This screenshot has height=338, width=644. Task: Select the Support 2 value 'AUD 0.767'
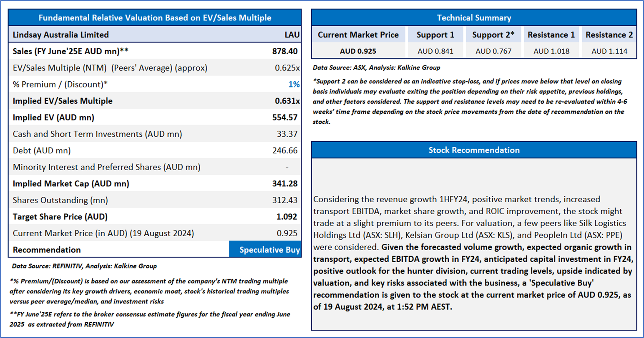tap(493, 51)
